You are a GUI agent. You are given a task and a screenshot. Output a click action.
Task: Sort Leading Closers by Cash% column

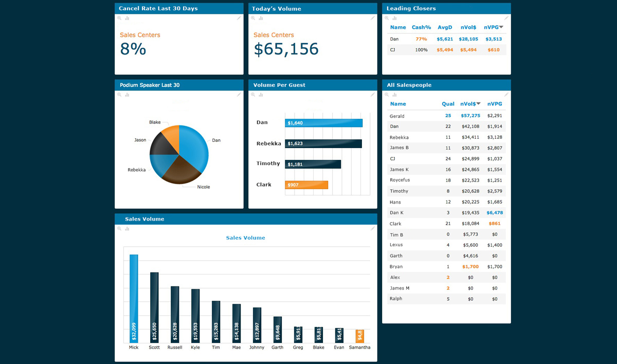click(422, 27)
